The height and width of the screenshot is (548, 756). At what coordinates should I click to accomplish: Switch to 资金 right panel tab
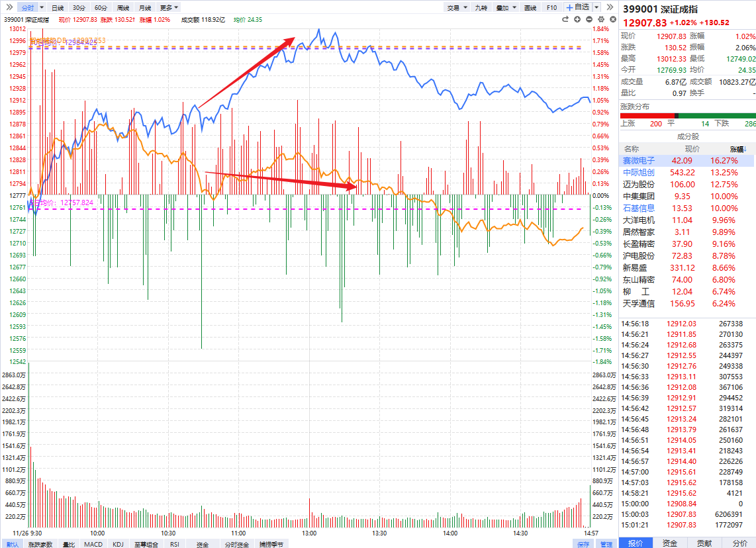pos(670,543)
